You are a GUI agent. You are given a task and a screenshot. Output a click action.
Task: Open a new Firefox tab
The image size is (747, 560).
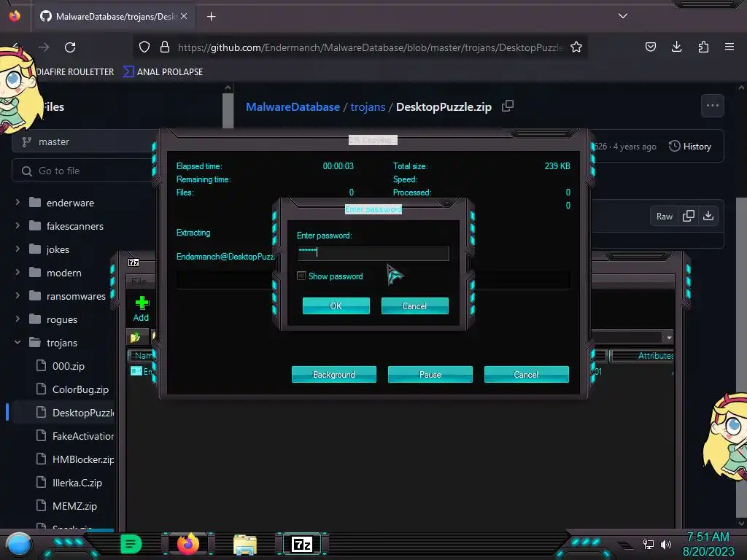coord(211,17)
